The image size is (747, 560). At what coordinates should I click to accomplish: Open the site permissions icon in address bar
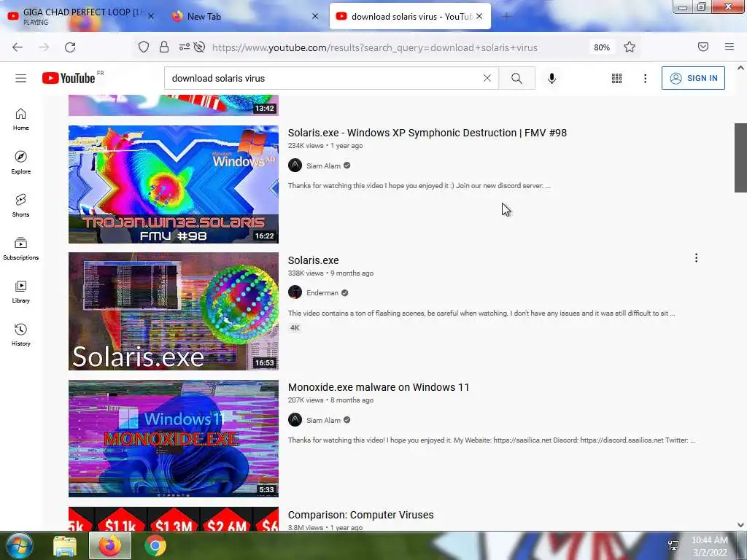(185, 47)
